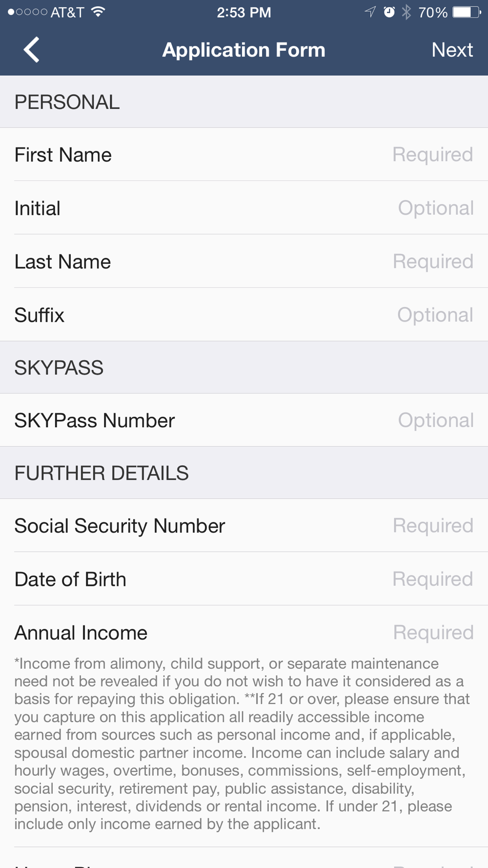Viewport: 488px width, 868px height.
Task: Tap the alarm clock status icon
Action: pyautogui.click(x=389, y=12)
